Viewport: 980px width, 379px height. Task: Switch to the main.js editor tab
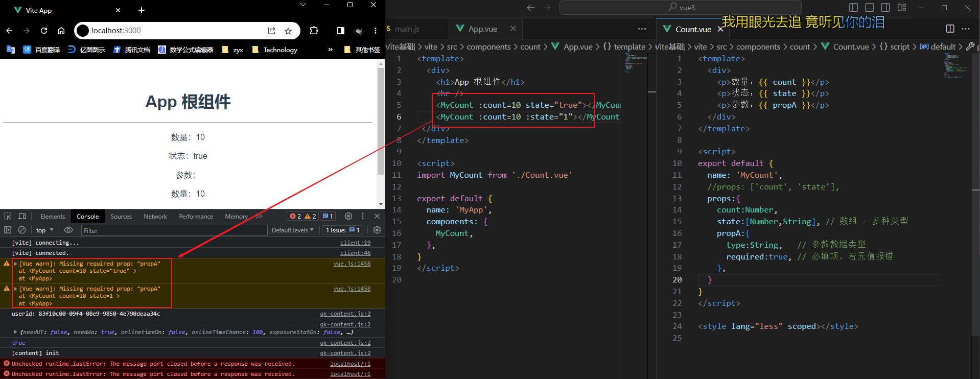coord(407,29)
